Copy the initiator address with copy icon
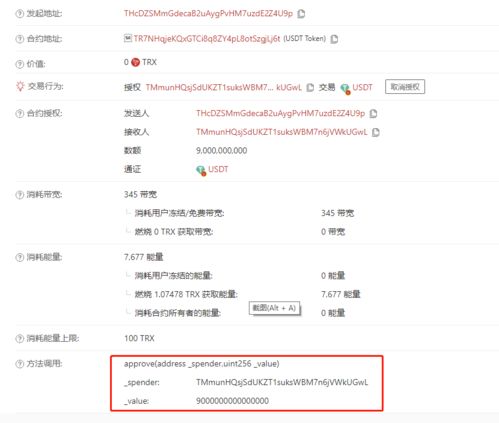This screenshot has width=499, height=423. click(x=301, y=14)
